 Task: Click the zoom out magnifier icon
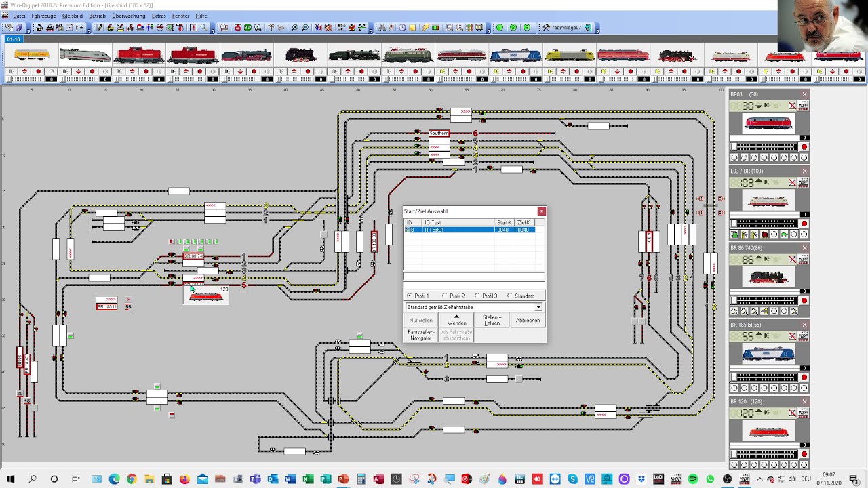click(305, 28)
